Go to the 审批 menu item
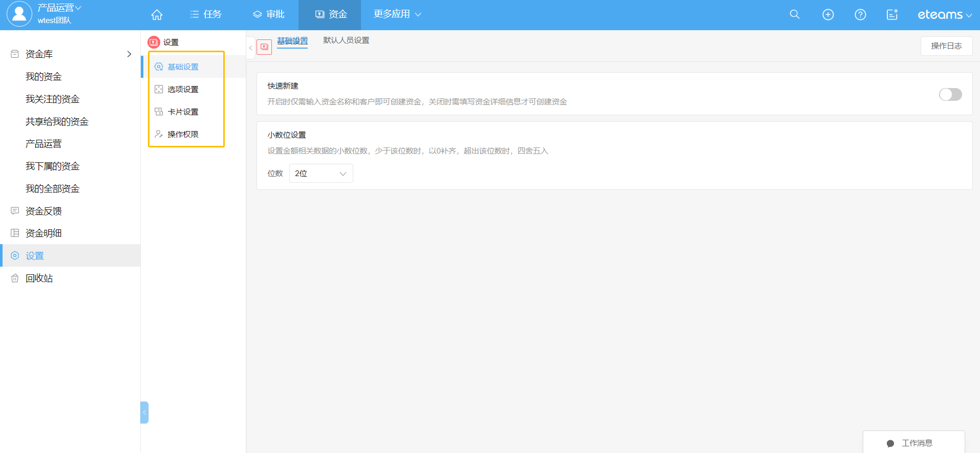 pyautogui.click(x=269, y=14)
